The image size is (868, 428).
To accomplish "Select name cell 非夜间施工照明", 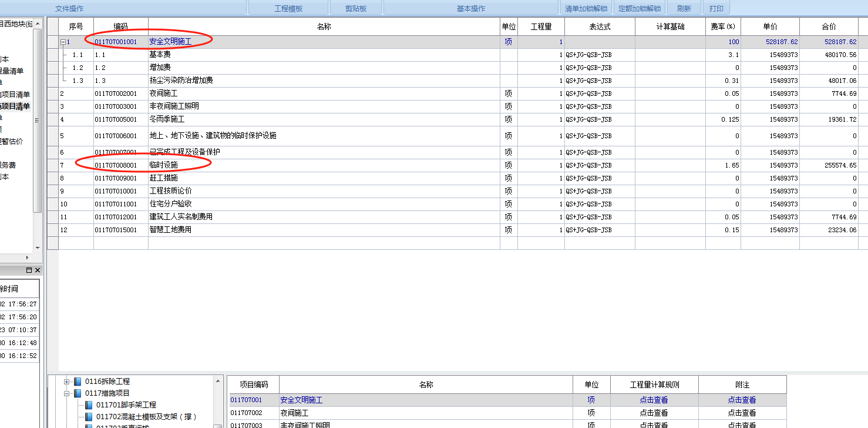I will click(x=324, y=106).
